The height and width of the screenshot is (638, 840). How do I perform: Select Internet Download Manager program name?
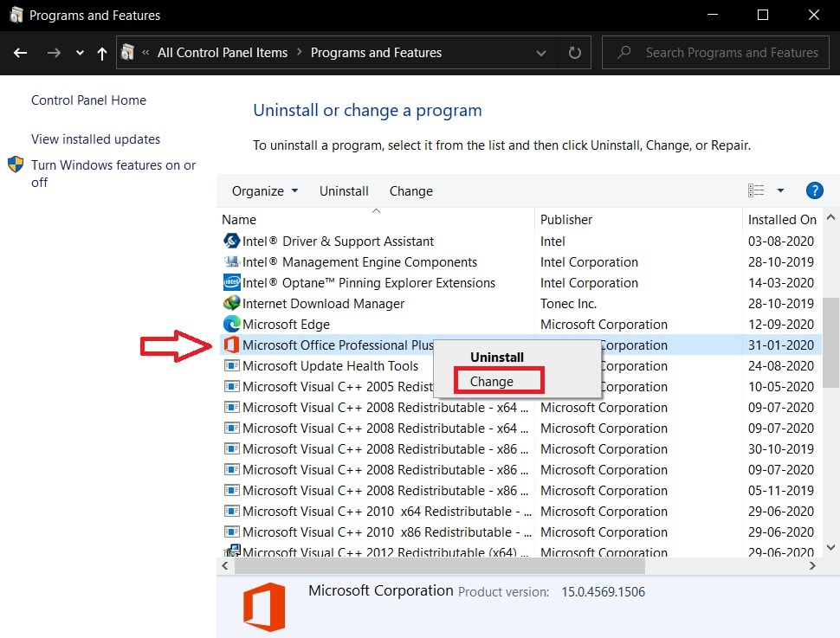[x=323, y=304]
